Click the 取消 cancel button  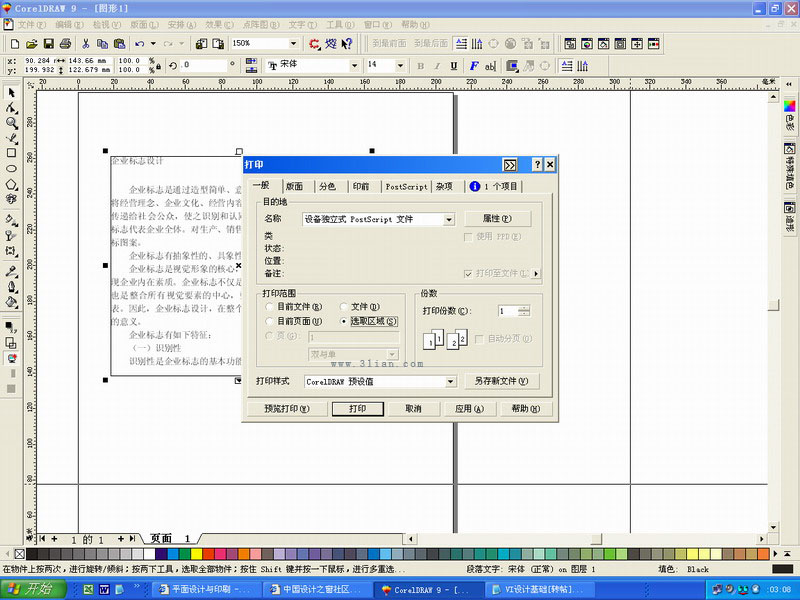413,409
